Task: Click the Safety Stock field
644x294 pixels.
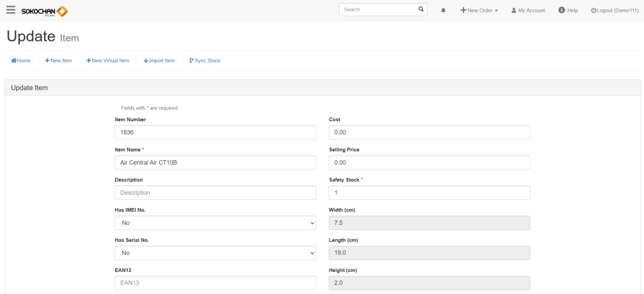Action: pyautogui.click(x=430, y=193)
